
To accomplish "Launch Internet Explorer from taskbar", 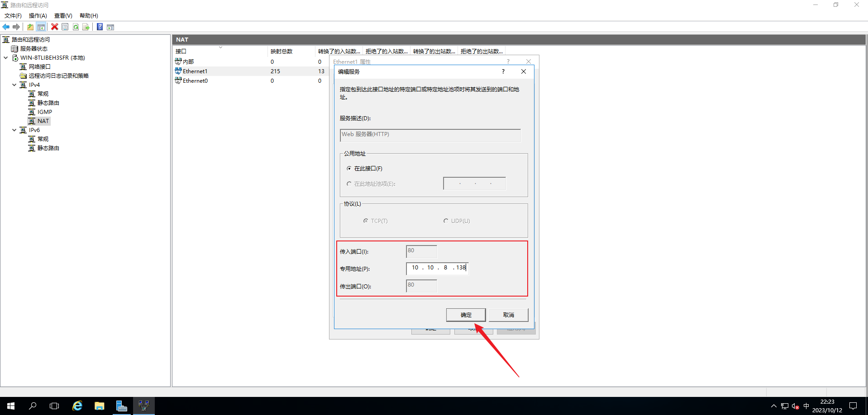I will [x=77, y=406].
